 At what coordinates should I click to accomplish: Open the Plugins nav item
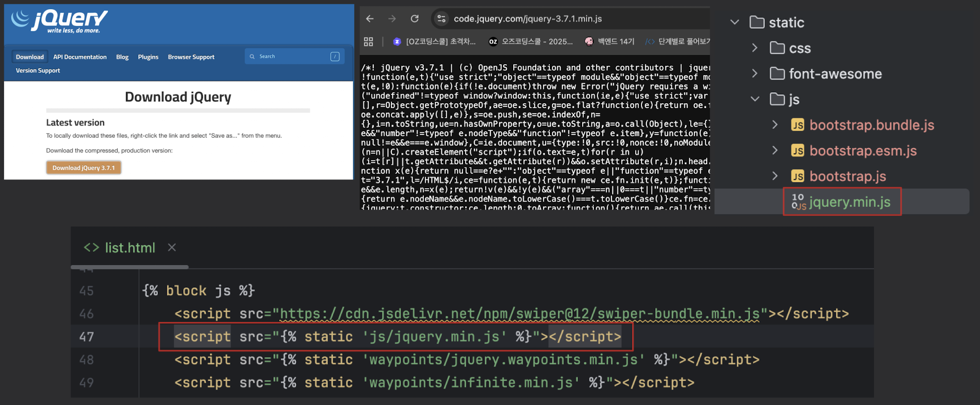tap(148, 57)
